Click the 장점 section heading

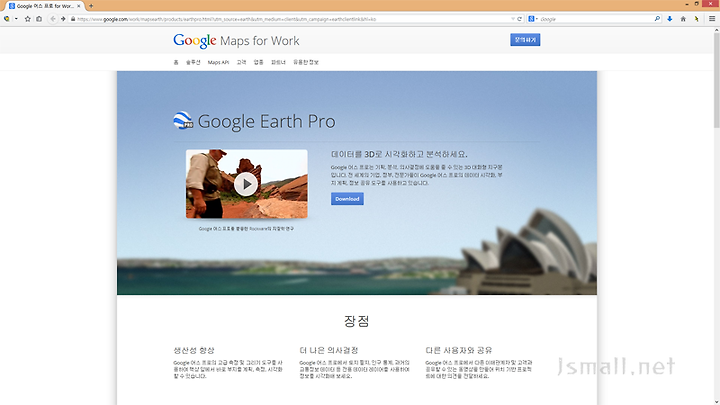pyautogui.click(x=357, y=321)
